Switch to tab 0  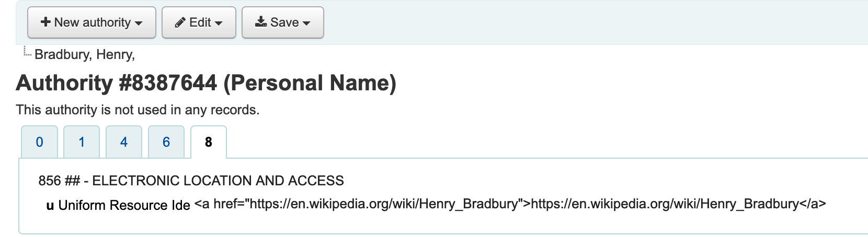(39, 142)
